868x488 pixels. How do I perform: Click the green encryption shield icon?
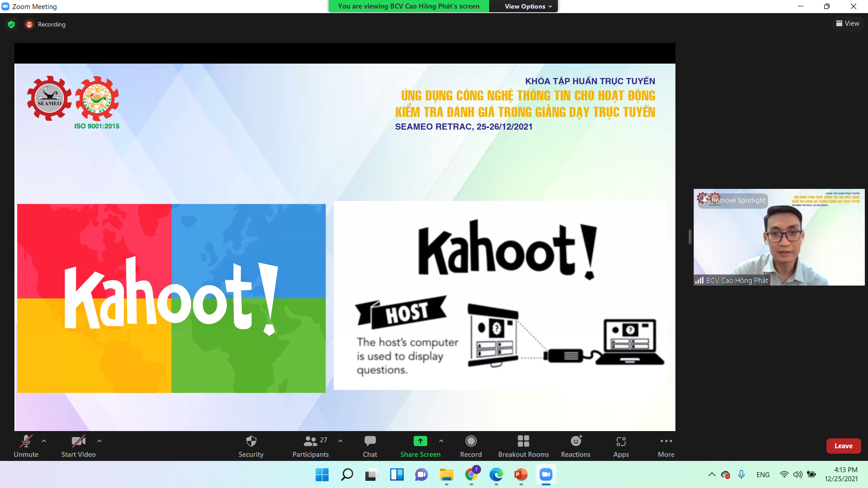(x=11, y=24)
